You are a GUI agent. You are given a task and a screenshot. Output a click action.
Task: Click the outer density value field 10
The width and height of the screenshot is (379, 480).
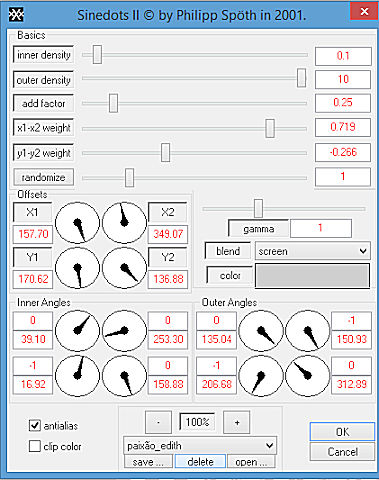343,79
